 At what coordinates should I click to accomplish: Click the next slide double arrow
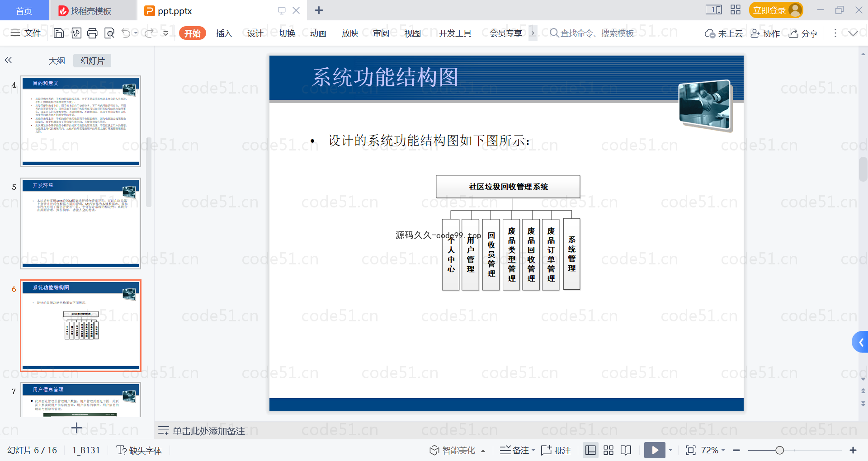[863, 403]
